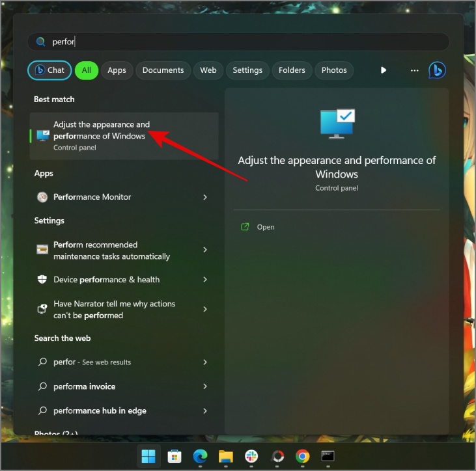The height and width of the screenshot is (471, 476).
Task: Open the Bing Chat icon at top right
Action: (x=437, y=70)
